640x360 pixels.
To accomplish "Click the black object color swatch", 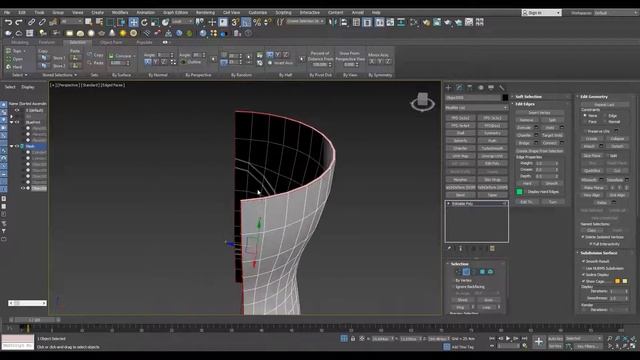I will 505,98.
